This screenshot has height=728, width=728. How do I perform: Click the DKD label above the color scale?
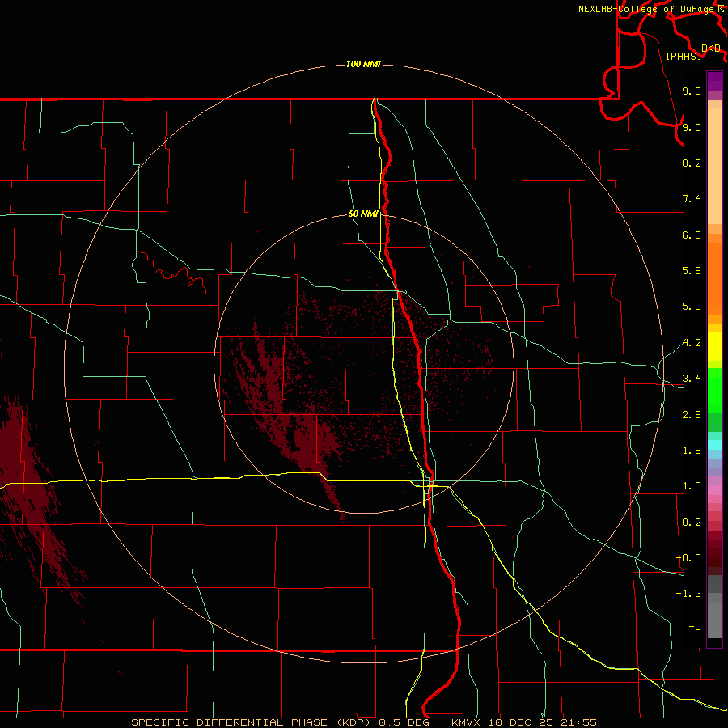pyautogui.click(x=711, y=49)
